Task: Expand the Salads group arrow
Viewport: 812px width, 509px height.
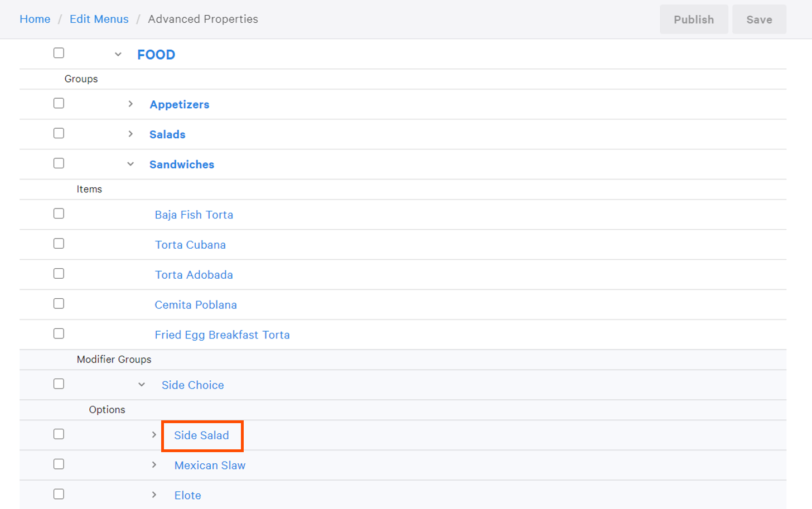Action: point(130,134)
